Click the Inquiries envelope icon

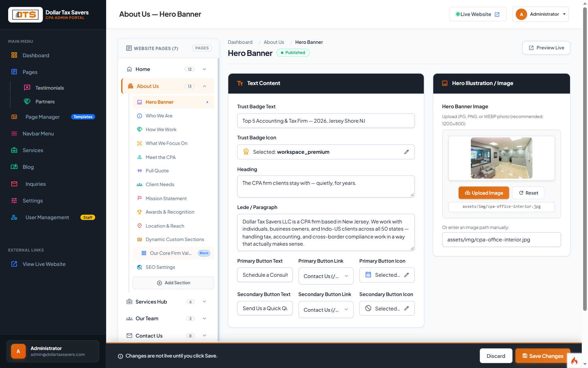pos(14,184)
